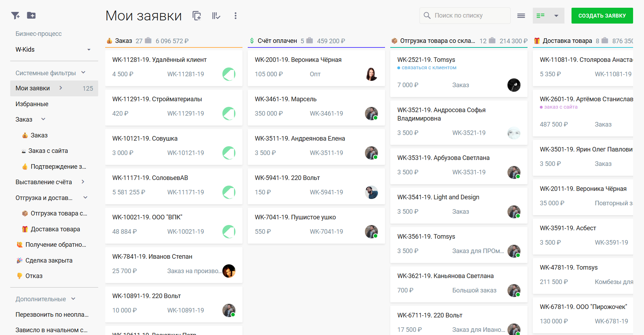This screenshot has height=335, width=644.
Task: Click the avatar on WK-7841-19 Иванов Степан card
Action: [x=229, y=271]
